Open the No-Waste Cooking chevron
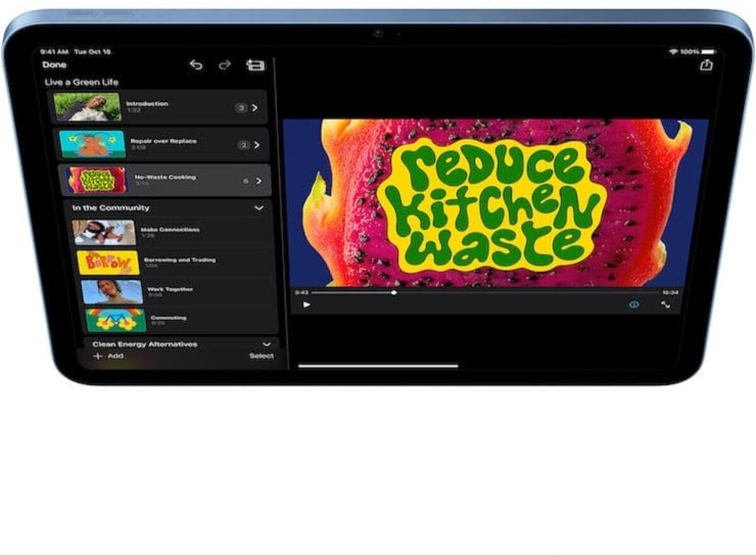 click(258, 181)
